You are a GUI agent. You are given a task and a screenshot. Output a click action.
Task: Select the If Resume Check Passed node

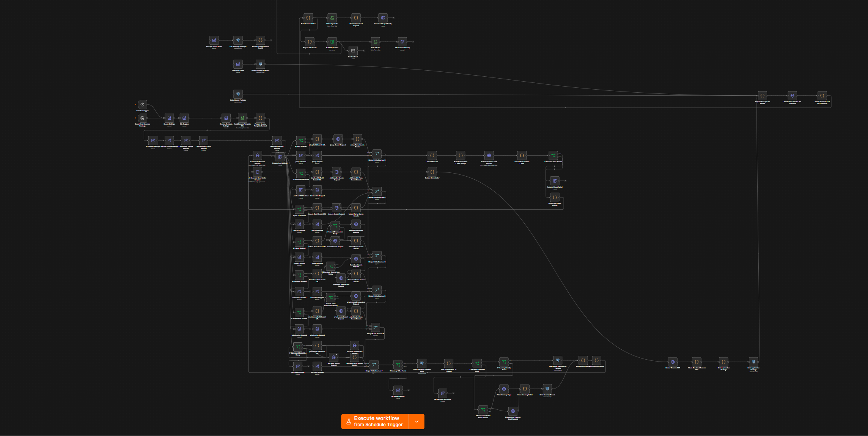[553, 155]
